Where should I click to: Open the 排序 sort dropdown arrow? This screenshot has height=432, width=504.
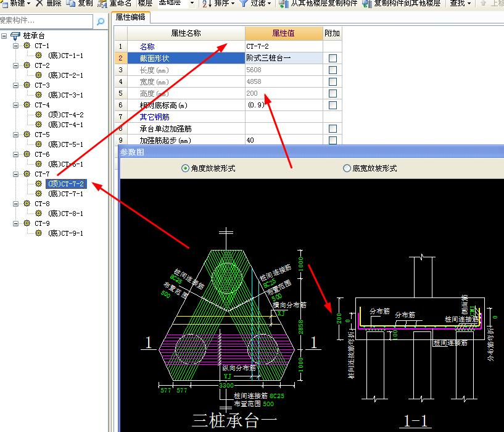pos(233,4)
